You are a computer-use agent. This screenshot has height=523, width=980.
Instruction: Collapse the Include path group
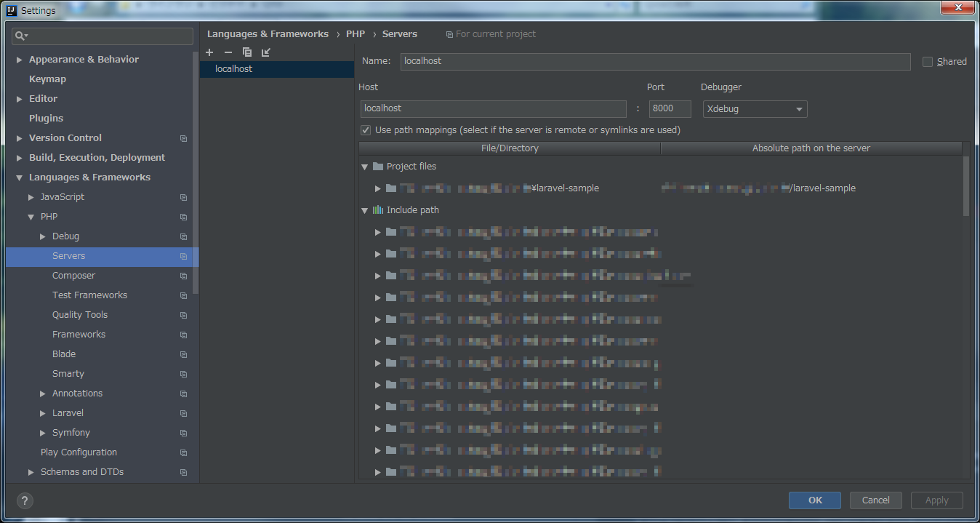365,210
